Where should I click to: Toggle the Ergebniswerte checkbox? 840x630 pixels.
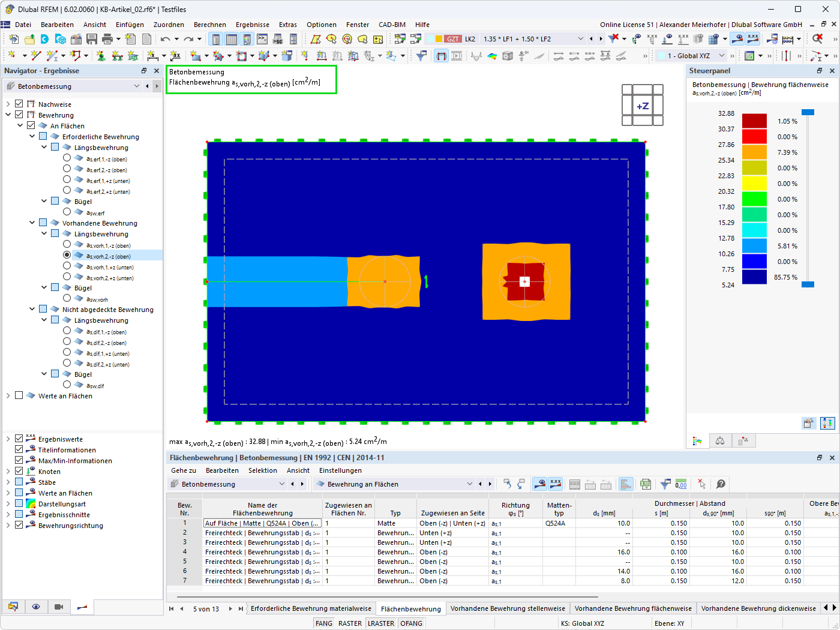[x=19, y=439]
